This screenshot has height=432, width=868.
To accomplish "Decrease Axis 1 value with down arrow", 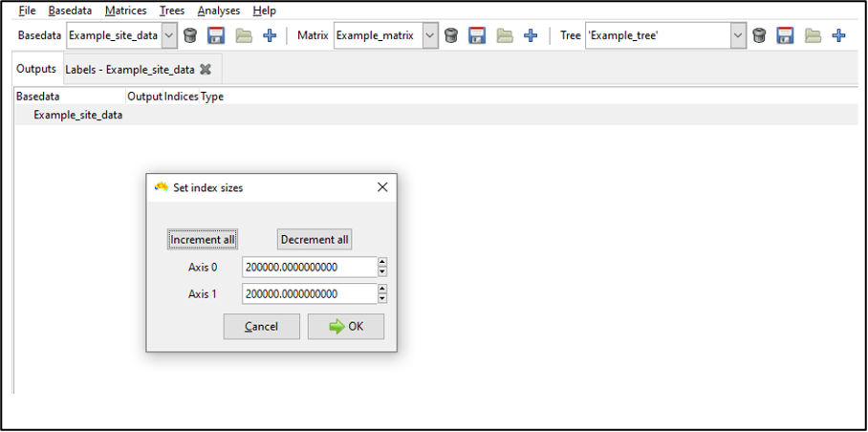I will coord(382,298).
